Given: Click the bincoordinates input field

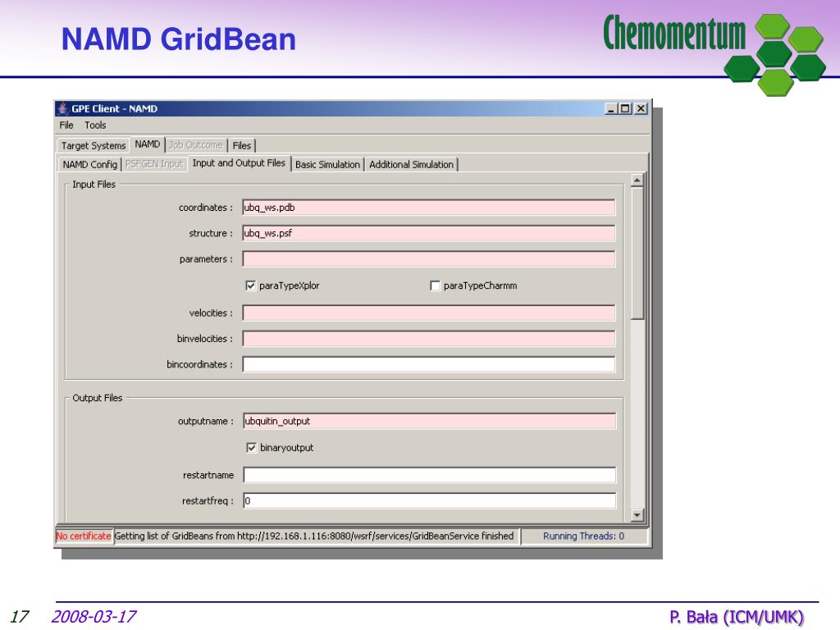Looking at the screenshot, I should pos(428,364).
